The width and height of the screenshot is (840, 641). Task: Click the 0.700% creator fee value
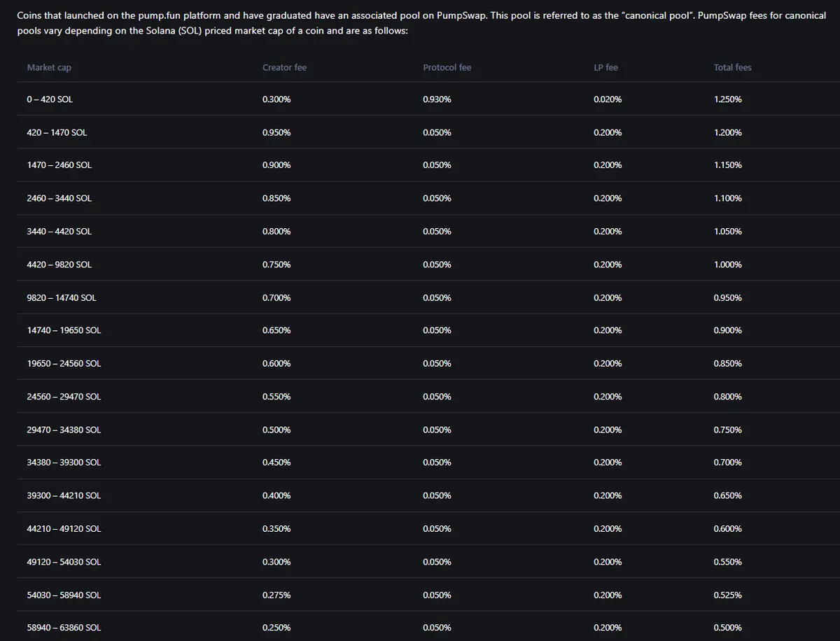click(x=276, y=297)
